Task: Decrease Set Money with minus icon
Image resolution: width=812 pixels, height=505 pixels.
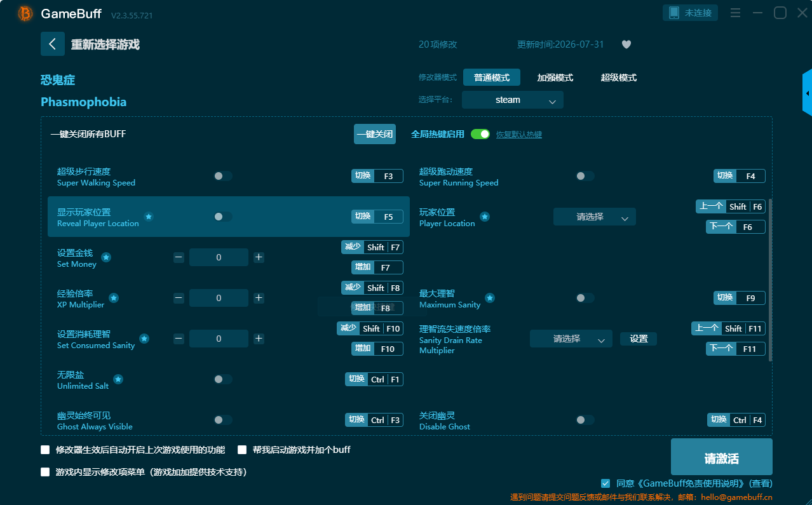Action: pos(179,257)
